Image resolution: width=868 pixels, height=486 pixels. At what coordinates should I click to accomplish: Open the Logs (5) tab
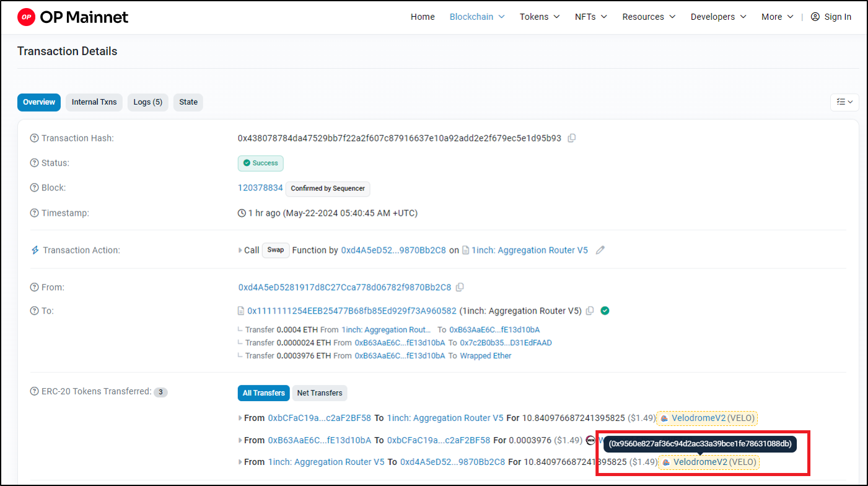[148, 102]
